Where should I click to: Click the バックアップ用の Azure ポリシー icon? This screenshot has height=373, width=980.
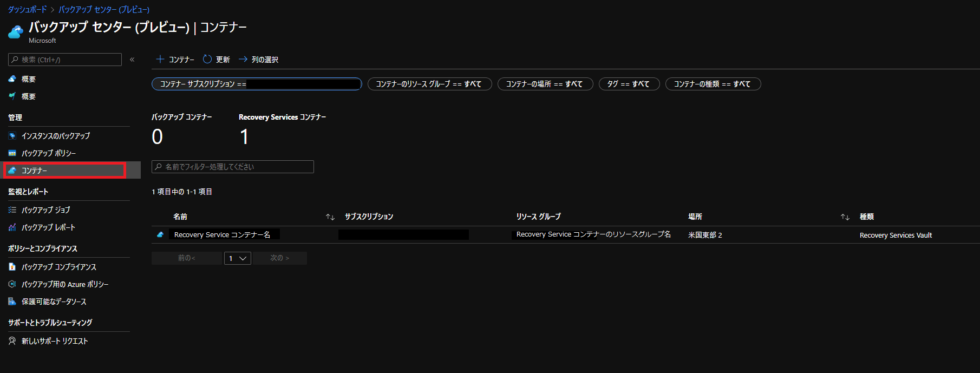pos(12,284)
